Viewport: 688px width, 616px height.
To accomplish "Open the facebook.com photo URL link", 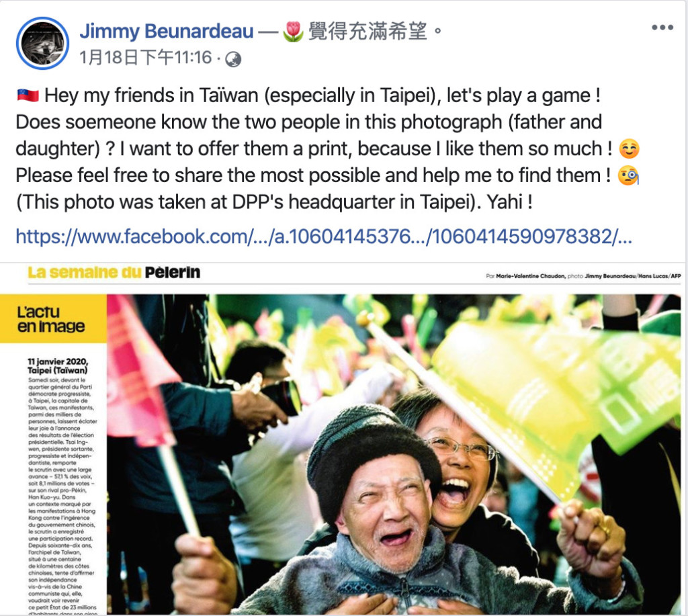I will coord(324,236).
